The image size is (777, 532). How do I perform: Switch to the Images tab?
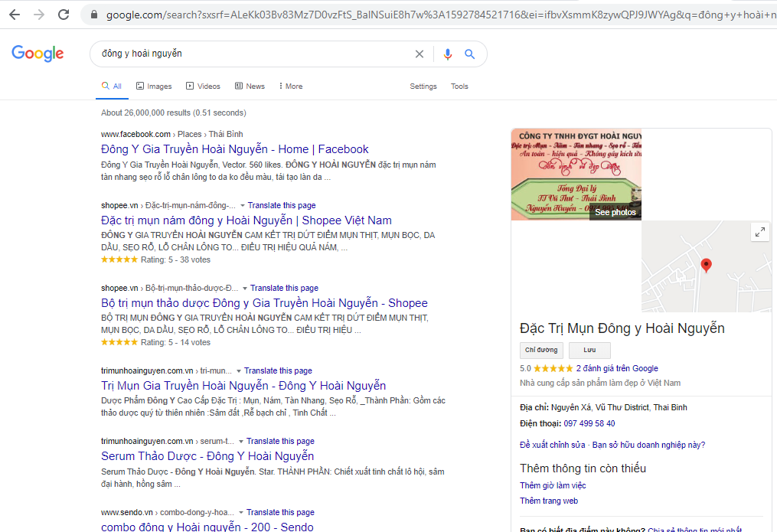[x=154, y=86]
